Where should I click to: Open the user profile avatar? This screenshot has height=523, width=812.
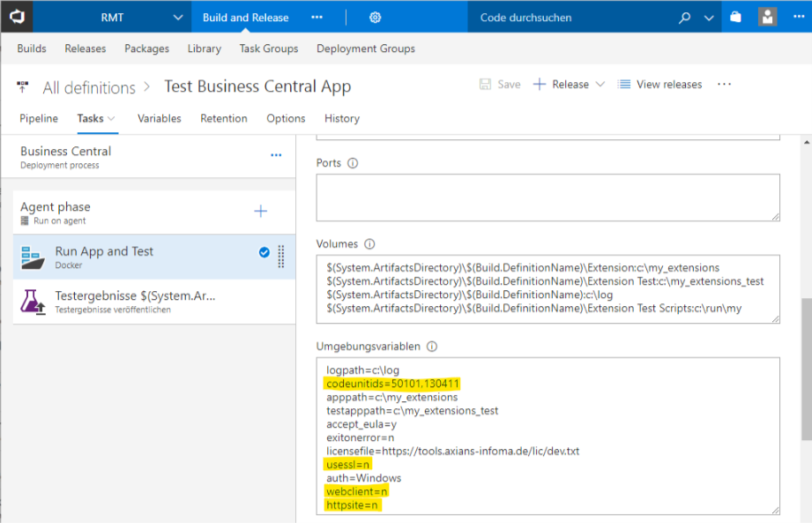point(767,17)
